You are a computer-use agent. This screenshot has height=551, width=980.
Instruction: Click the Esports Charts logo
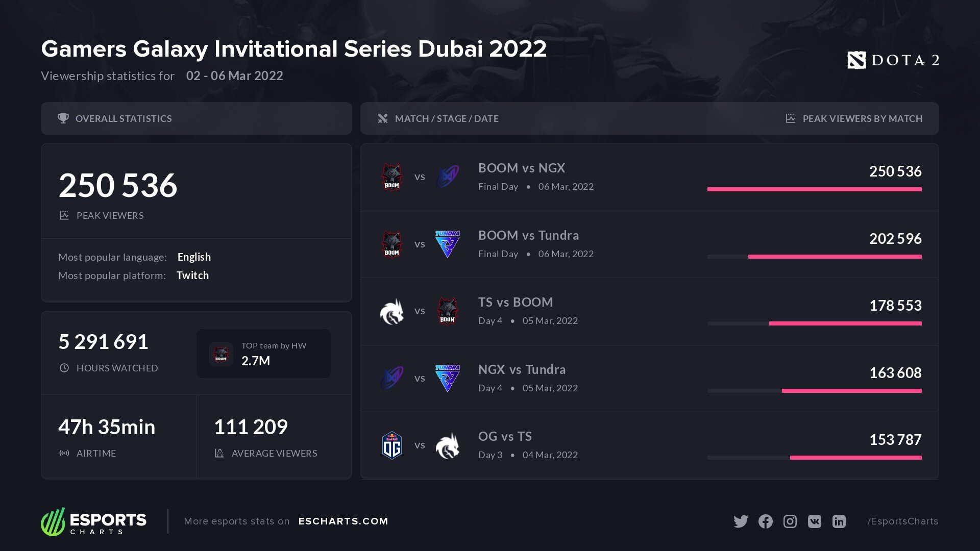coord(94,521)
